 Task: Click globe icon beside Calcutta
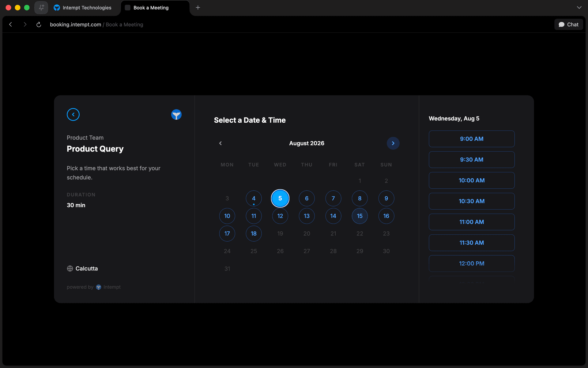coord(70,269)
